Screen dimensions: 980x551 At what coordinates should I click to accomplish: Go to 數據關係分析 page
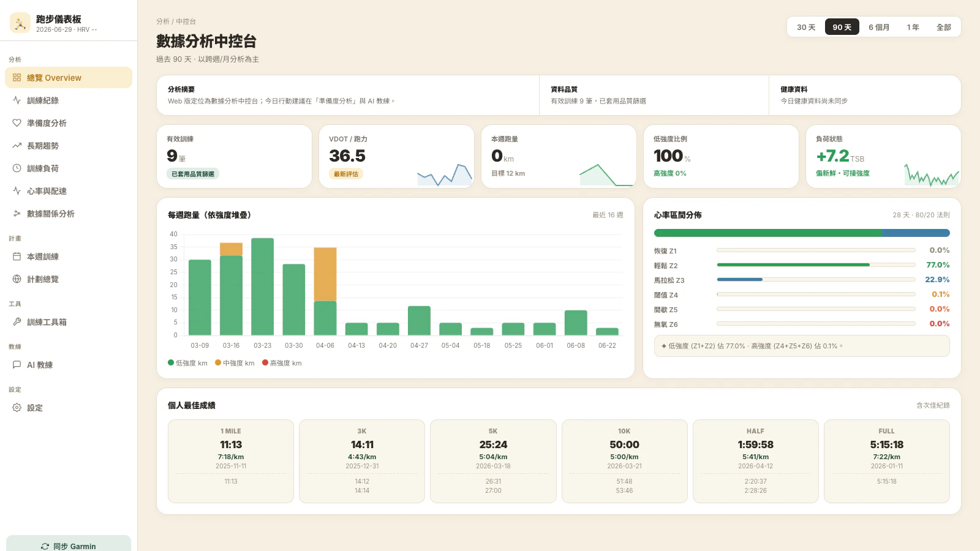click(x=69, y=213)
